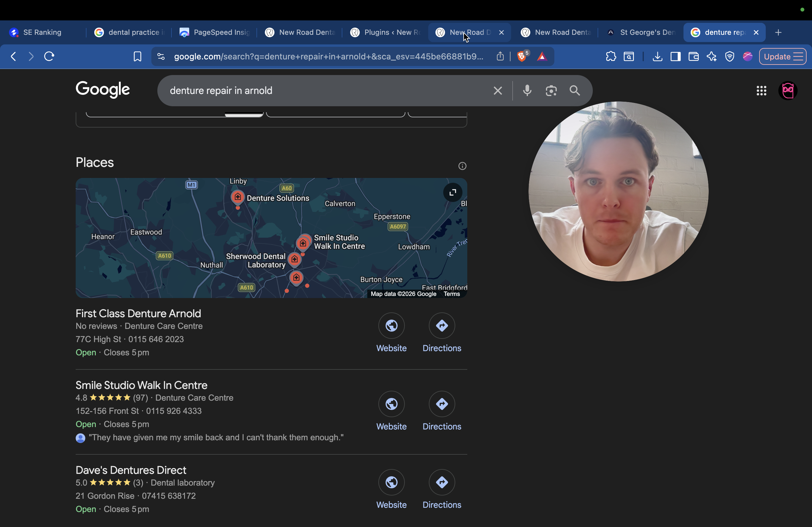
Task: Click the Brave Shields lion icon
Action: tap(521, 56)
